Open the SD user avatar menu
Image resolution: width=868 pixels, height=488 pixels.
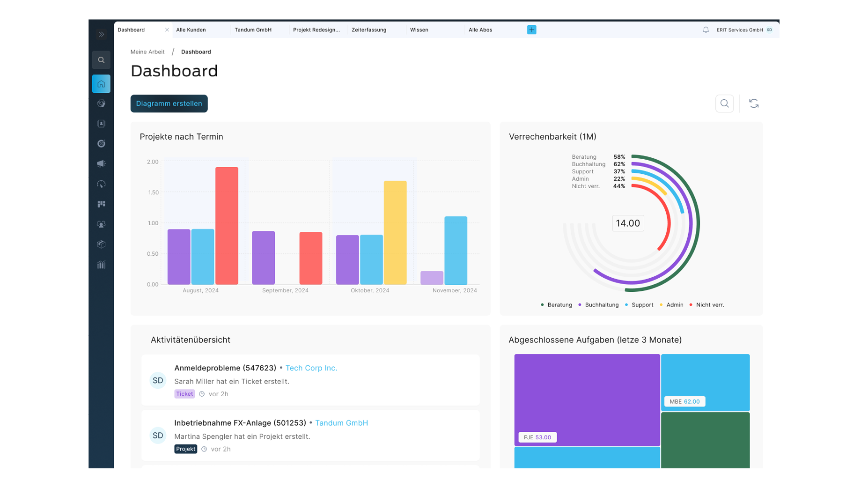(769, 30)
